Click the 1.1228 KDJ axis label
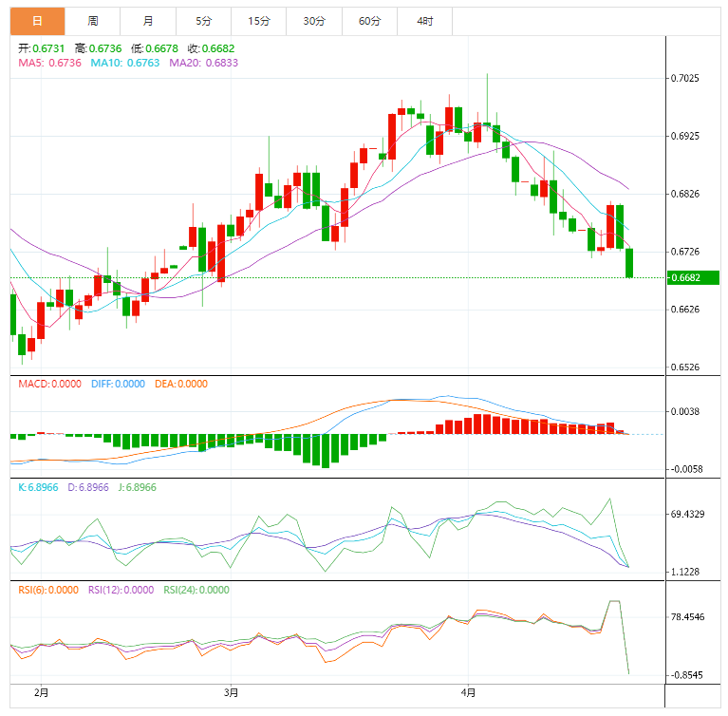The width and height of the screenshot is (728, 716). point(685,572)
